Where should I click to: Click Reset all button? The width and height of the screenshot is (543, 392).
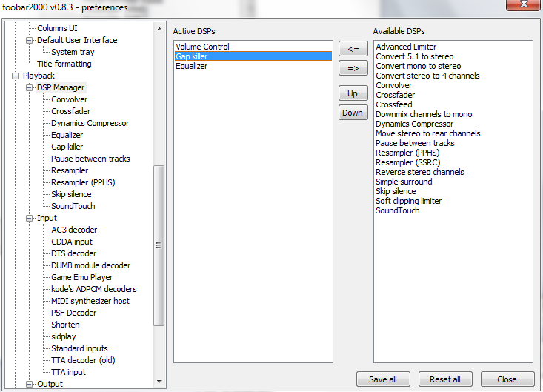pos(445,379)
